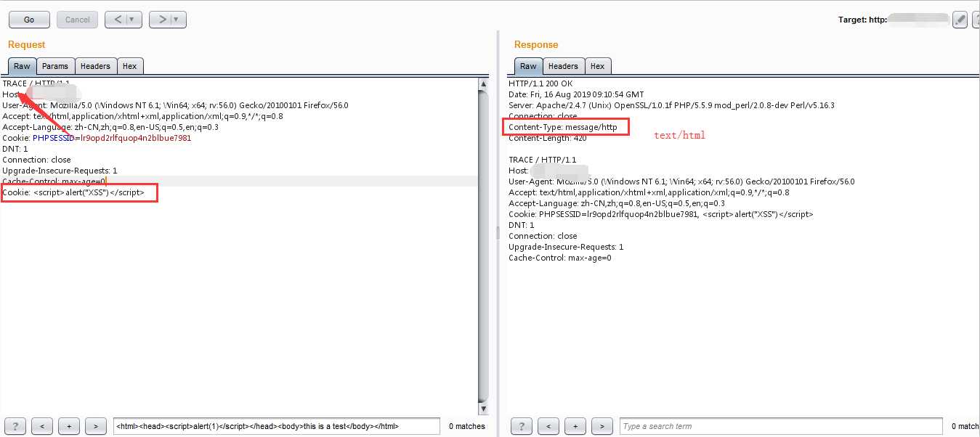Switch to the Params tab in Request

(x=54, y=66)
